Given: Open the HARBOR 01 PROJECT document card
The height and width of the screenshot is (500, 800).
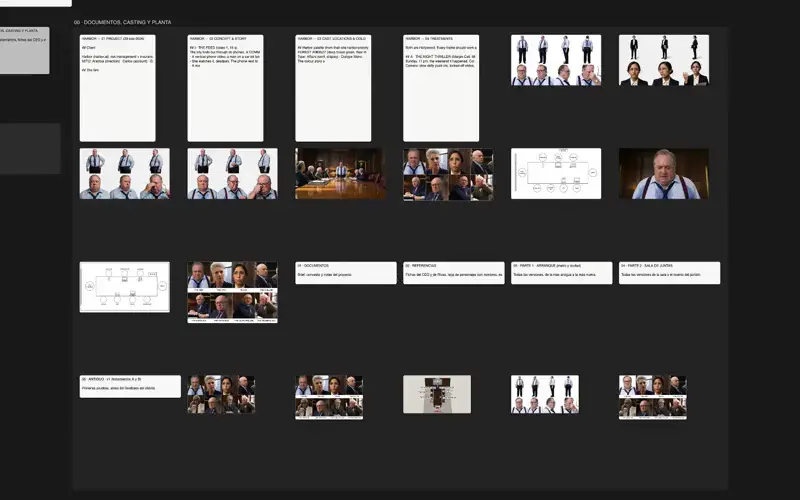Looking at the screenshot, I should pos(117,88).
